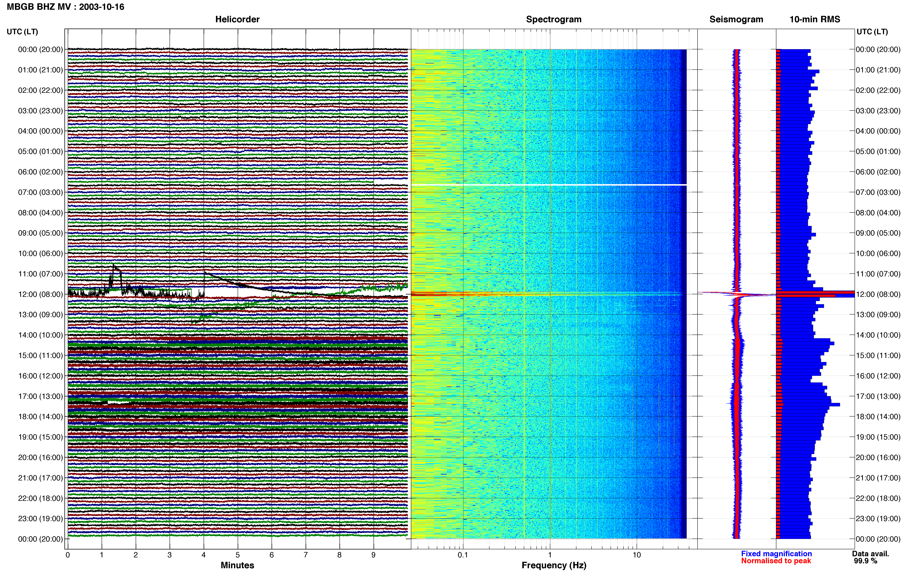
Task: Click the left '07:00 (03:00)' time label
Action: click(41, 192)
